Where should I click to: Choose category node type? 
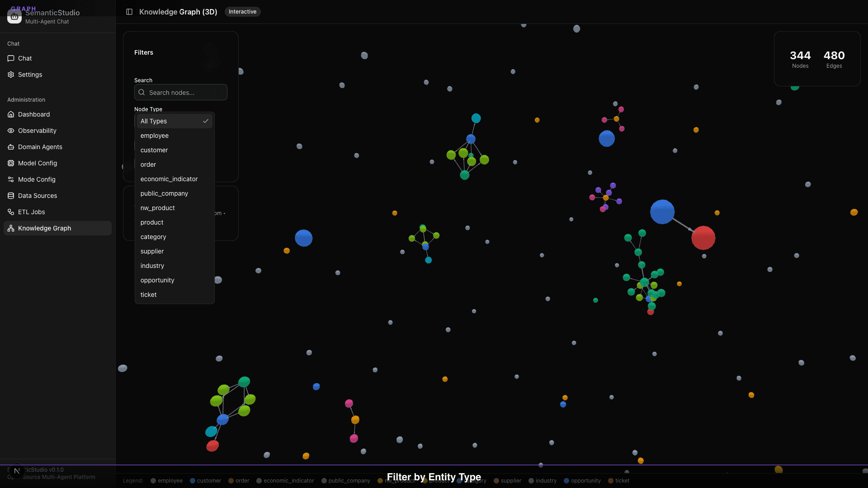175,237
